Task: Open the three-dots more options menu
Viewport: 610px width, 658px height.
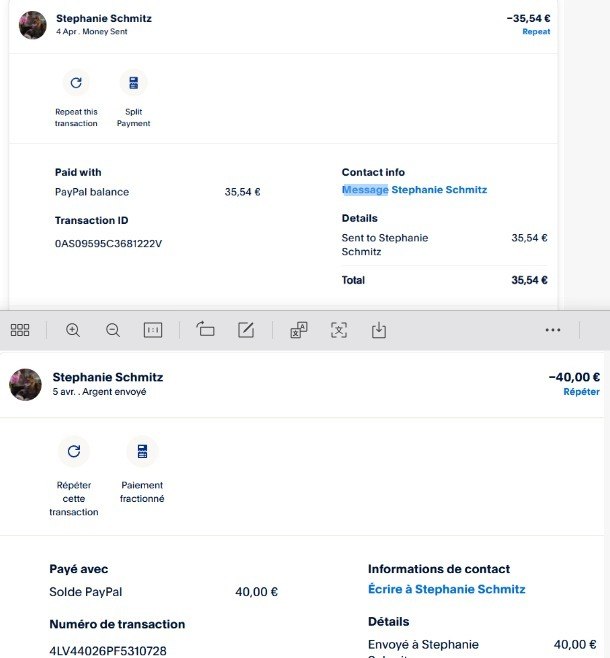Action: click(x=553, y=330)
